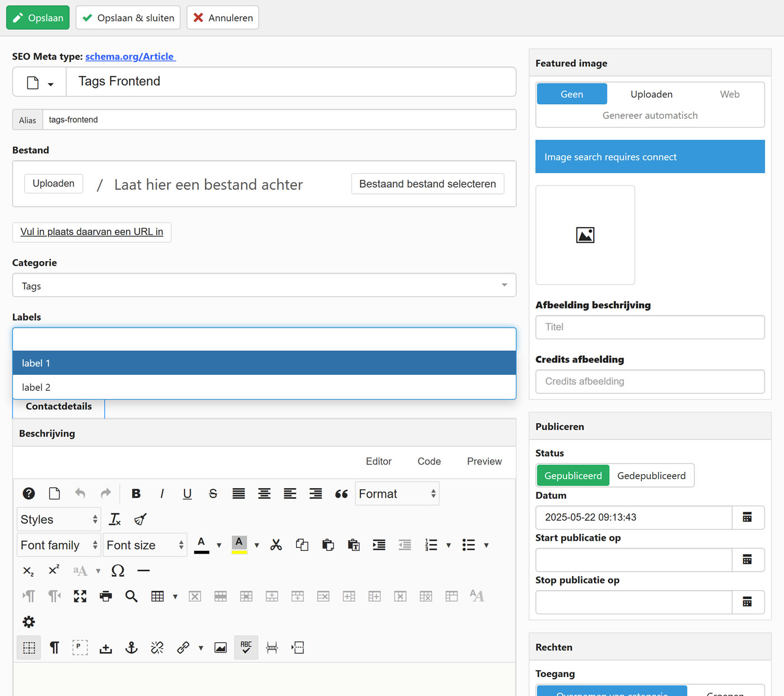This screenshot has height=696, width=784.
Task: Open the Font family dropdown
Action: pos(59,545)
